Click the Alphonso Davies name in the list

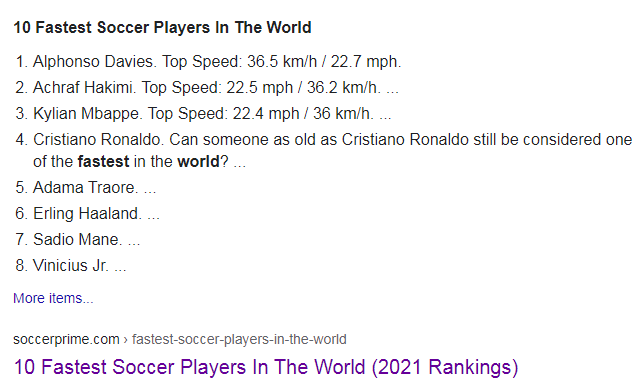tap(93, 62)
